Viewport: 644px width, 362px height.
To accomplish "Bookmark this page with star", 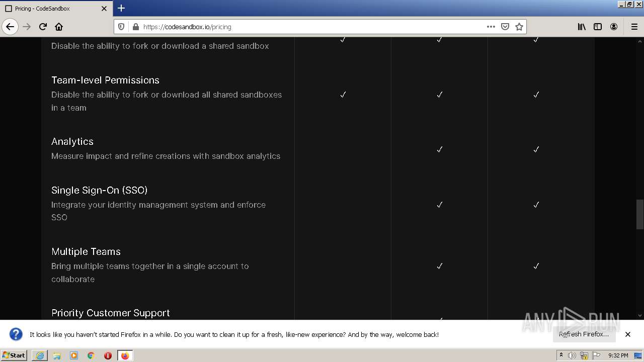I will (519, 27).
